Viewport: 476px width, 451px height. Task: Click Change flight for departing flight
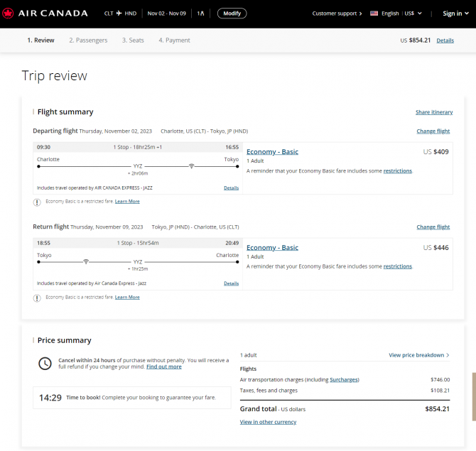(433, 131)
